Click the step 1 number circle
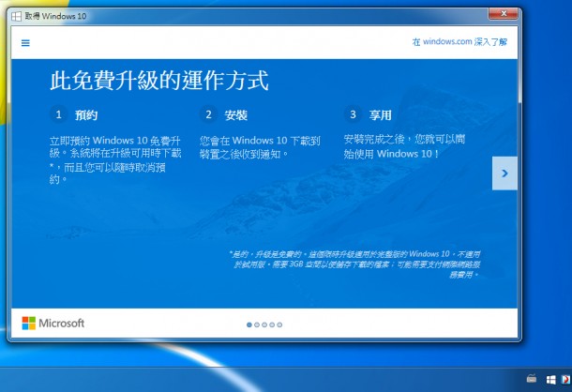 [58, 114]
